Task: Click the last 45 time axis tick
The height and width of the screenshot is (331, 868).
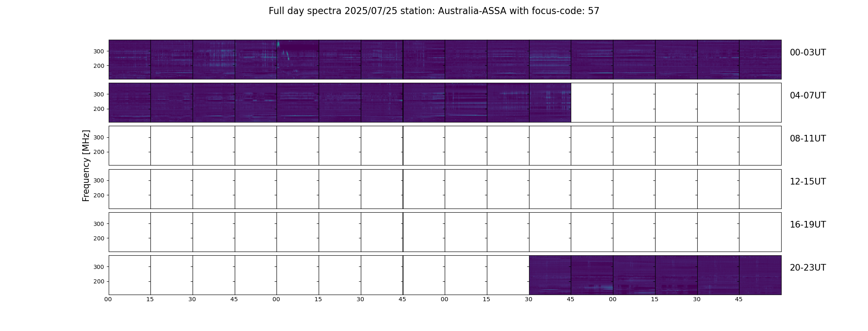Action: [x=739, y=299]
